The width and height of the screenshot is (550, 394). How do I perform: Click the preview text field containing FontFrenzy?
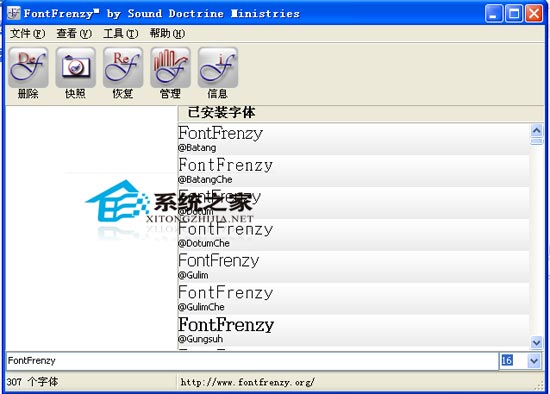pyautogui.click(x=252, y=361)
